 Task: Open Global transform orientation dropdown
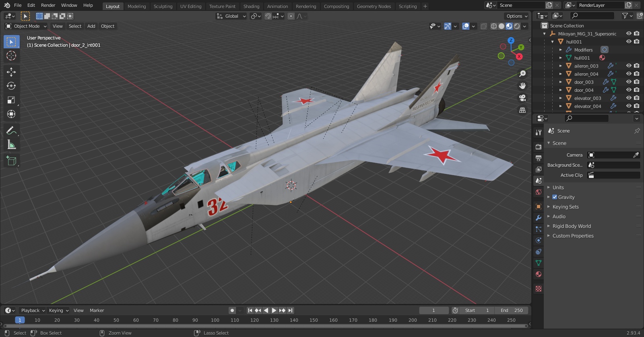click(231, 16)
